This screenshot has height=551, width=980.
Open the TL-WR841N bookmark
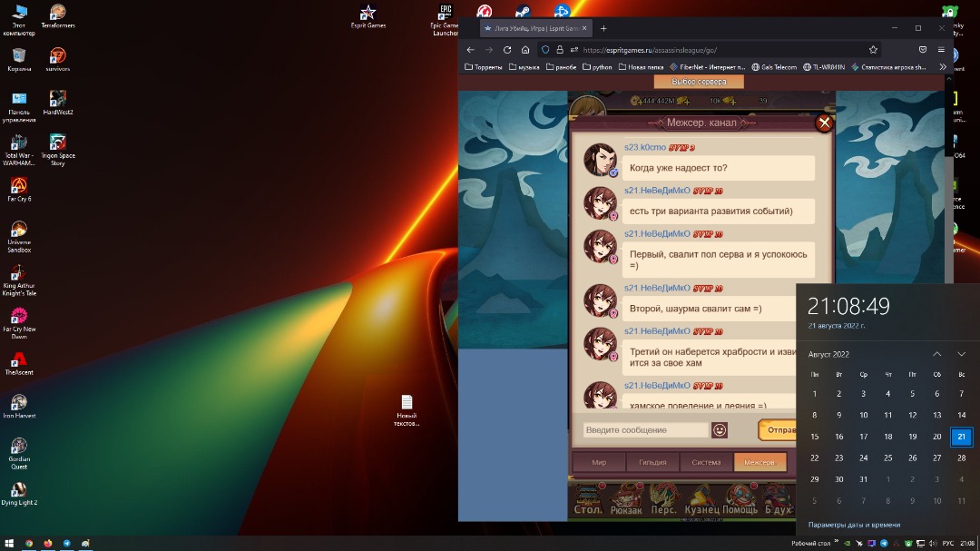[x=824, y=67]
